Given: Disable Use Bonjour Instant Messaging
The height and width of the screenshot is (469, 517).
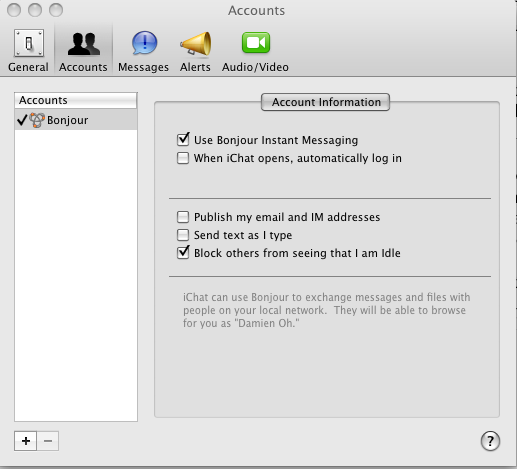Looking at the screenshot, I should pos(183,139).
